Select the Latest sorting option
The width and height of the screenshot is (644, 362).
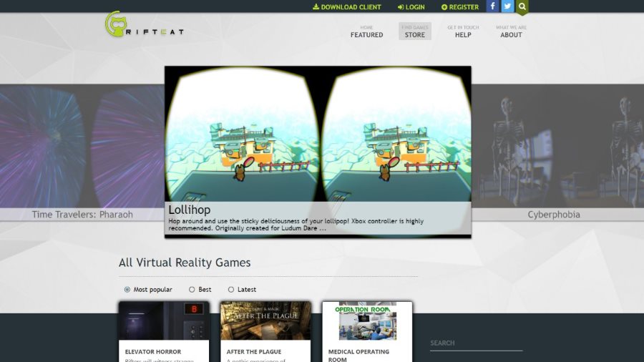pos(231,290)
